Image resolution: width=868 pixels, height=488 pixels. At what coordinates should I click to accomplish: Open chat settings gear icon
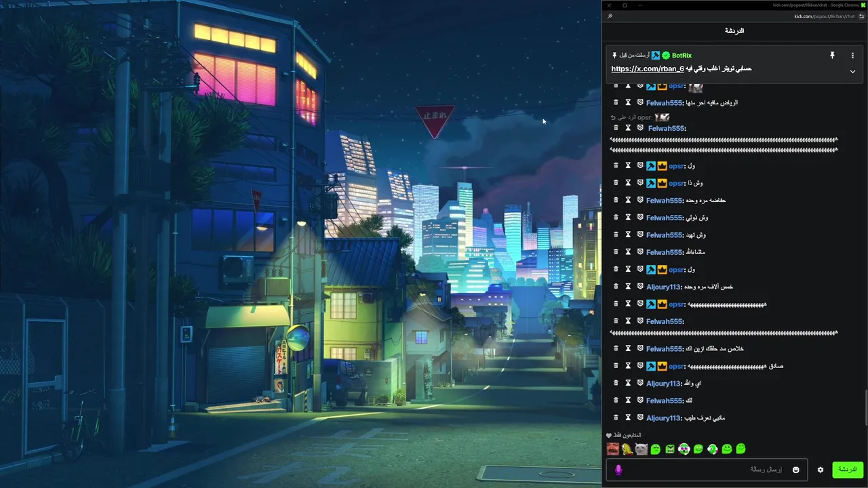(x=821, y=470)
